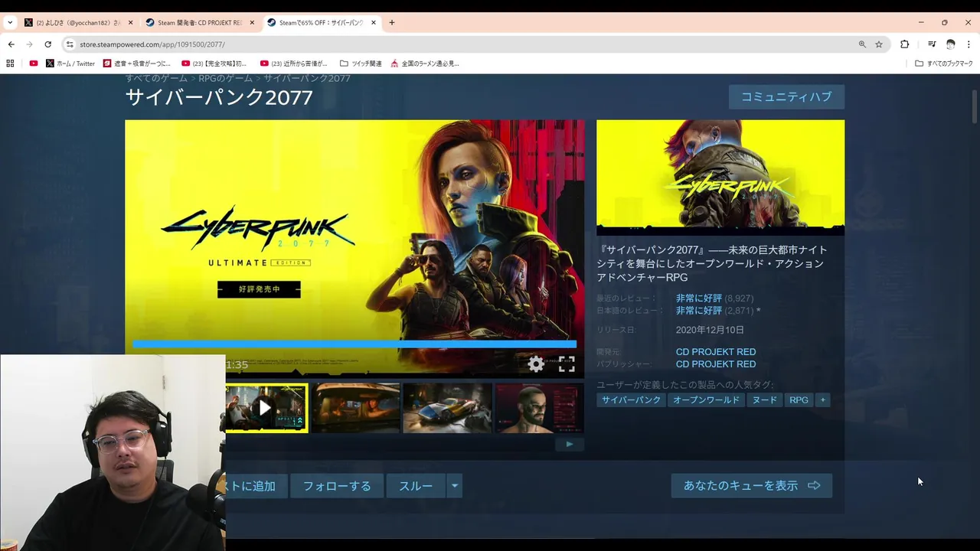
Task: Open the Chrome profile avatar
Action: pyautogui.click(x=950, y=44)
